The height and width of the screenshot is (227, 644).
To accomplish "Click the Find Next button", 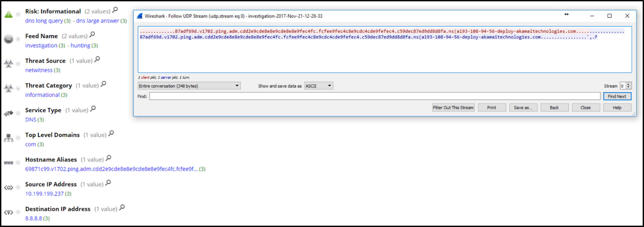I will (617, 96).
